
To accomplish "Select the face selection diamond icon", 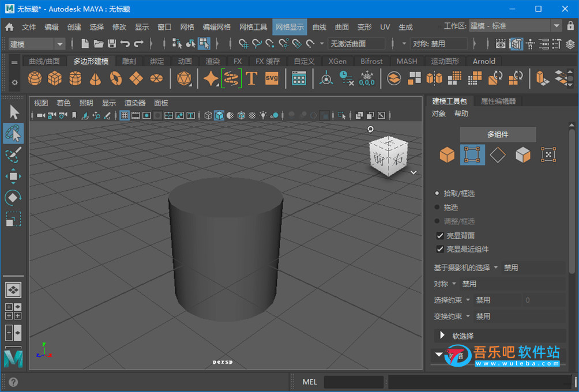I will point(497,154).
